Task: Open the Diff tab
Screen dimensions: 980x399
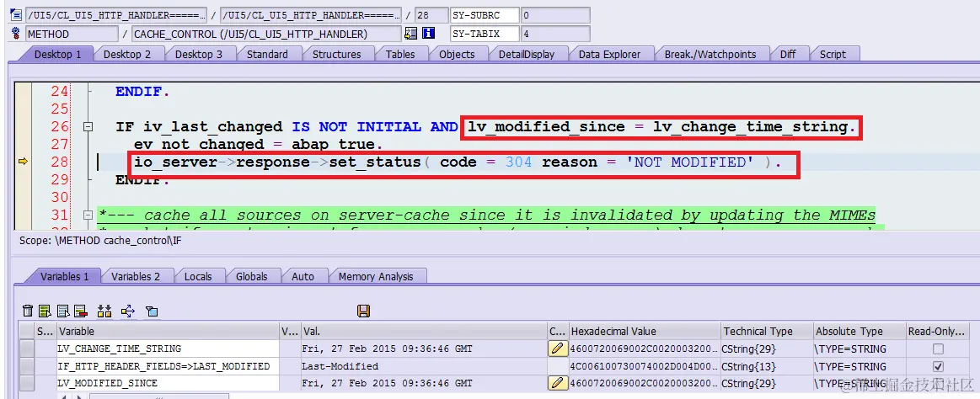Action: click(x=788, y=55)
